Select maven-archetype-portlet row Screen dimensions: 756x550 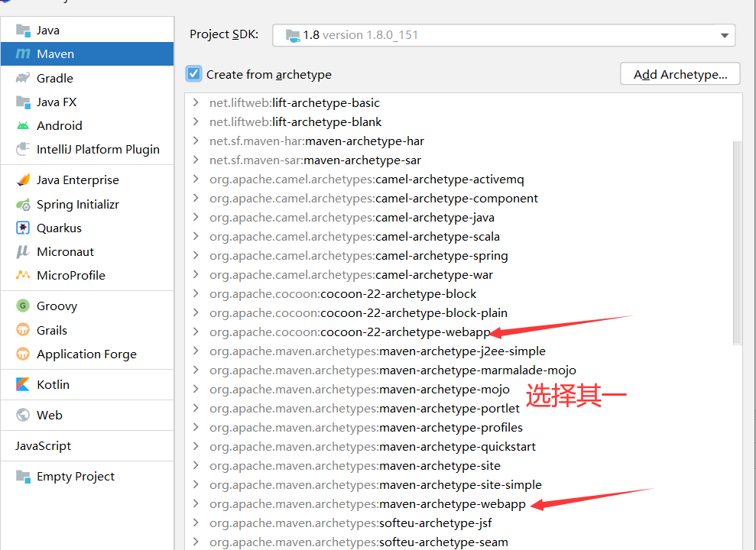pyautogui.click(x=365, y=409)
